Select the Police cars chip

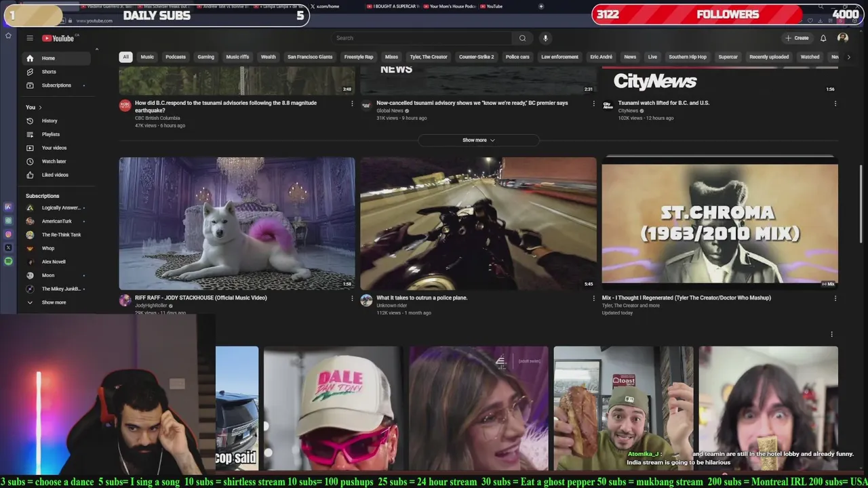coord(517,57)
